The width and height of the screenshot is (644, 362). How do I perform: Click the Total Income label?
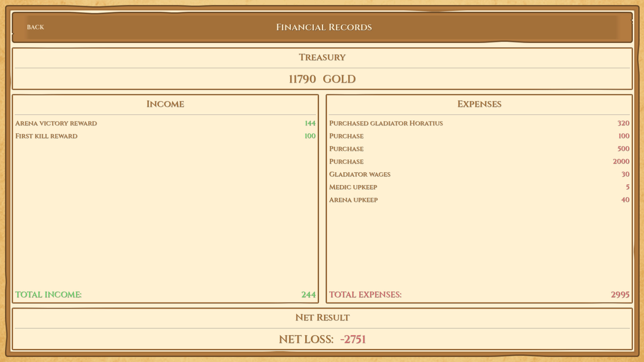click(x=49, y=295)
